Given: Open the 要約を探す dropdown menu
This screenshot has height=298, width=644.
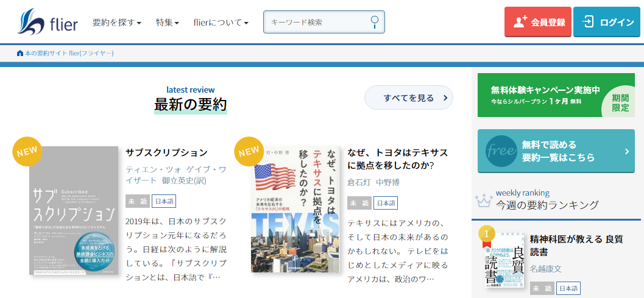Looking at the screenshot, I should [116, 23].
